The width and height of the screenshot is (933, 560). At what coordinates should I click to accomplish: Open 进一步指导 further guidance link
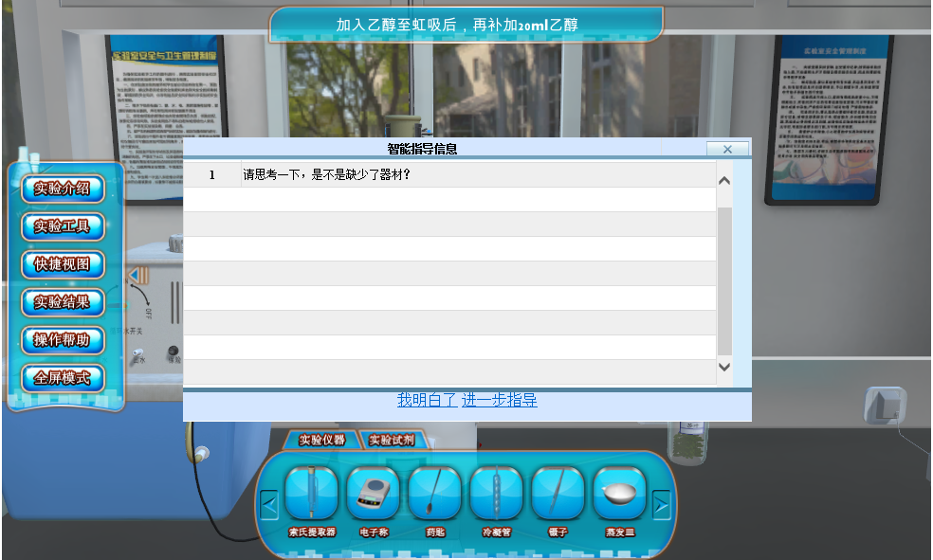coord(500,400)
